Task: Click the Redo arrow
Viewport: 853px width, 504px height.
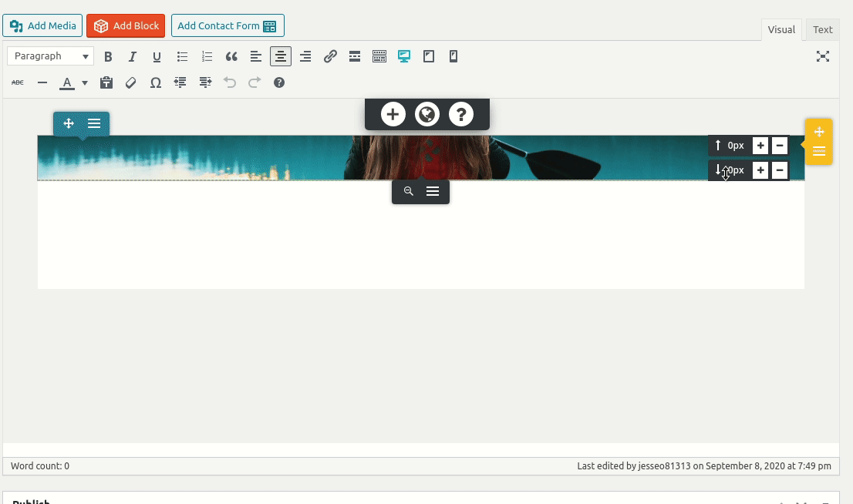Action: (x=255, y=82)
